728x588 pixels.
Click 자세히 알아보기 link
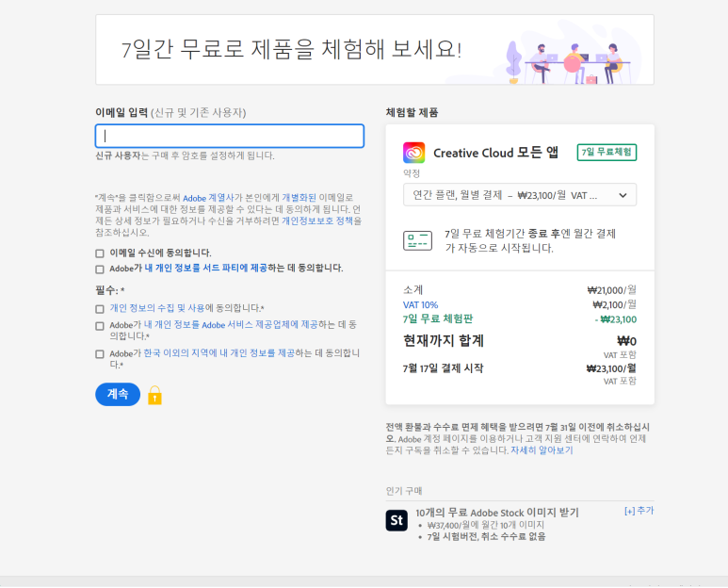tap(542, 450)
